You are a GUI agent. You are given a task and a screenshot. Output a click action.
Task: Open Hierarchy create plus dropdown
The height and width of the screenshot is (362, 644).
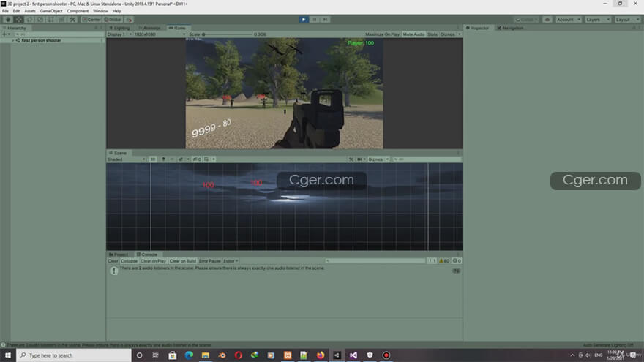point(6,34)
